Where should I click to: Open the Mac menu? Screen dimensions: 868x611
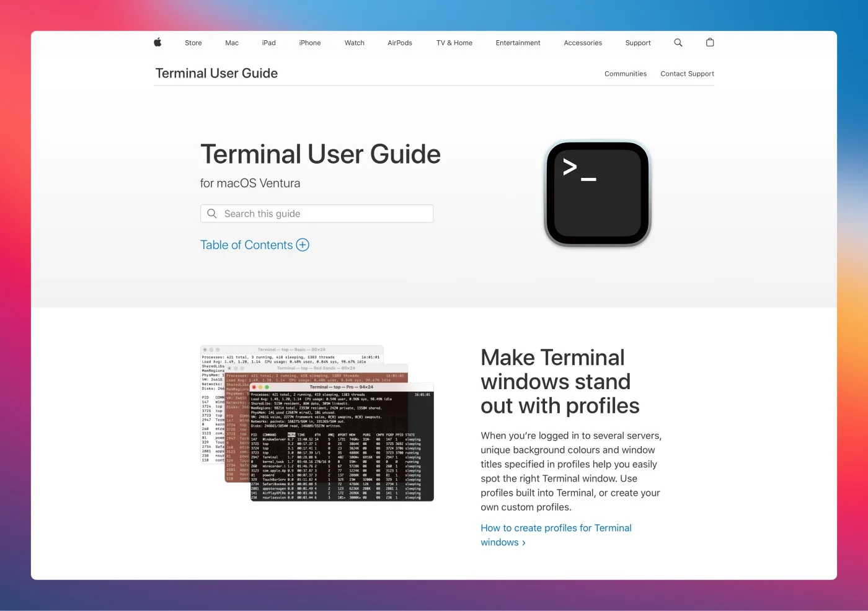[232, 43]
